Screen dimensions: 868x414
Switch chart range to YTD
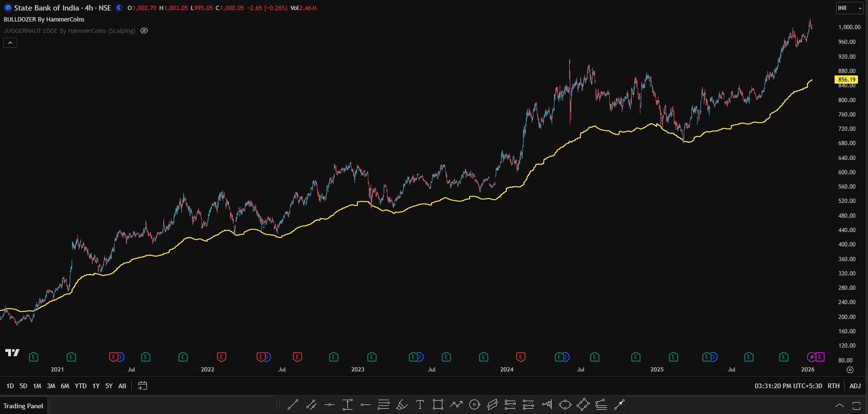81,386
